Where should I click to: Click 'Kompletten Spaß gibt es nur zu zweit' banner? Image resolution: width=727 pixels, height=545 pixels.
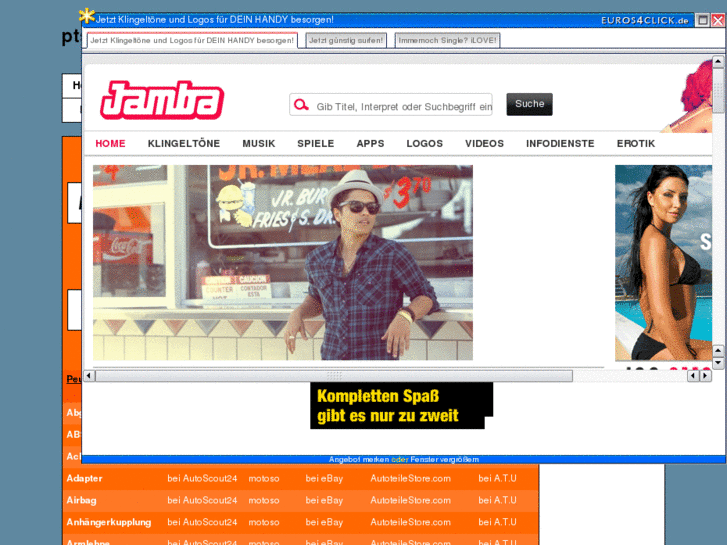click(x=402, y=405)
